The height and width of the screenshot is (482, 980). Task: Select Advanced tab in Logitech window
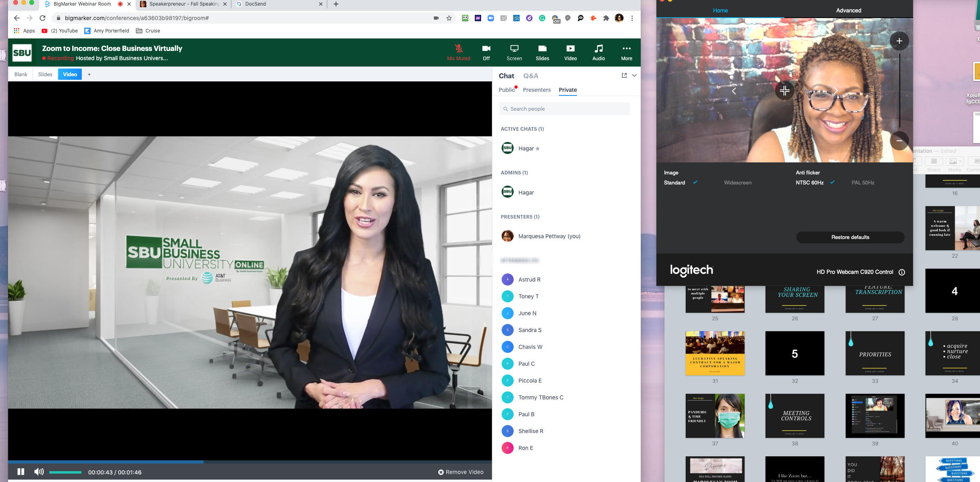(x=848, y=10)
